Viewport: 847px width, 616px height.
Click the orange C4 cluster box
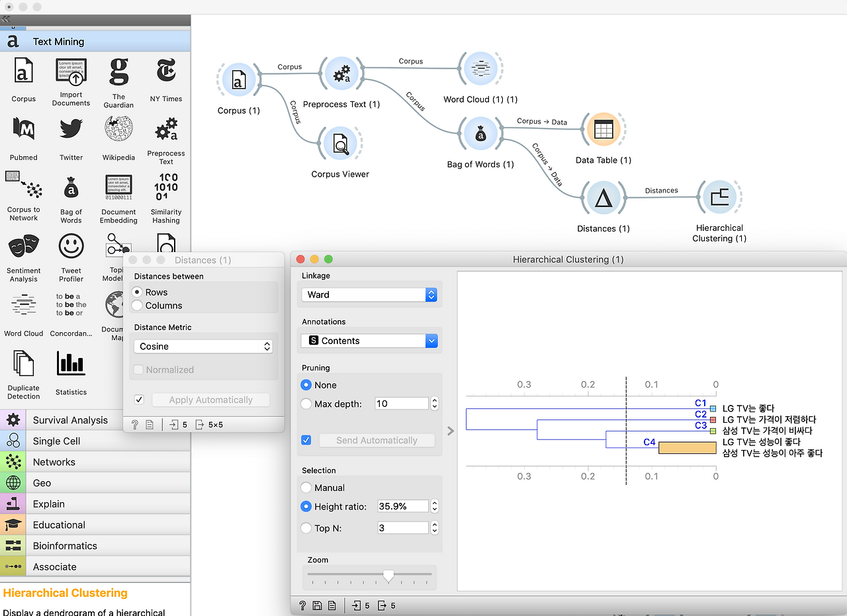point(687,448)
